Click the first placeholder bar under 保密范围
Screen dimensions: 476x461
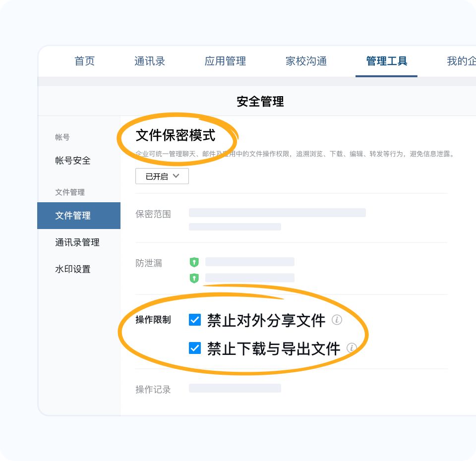(x=277, y=212)
